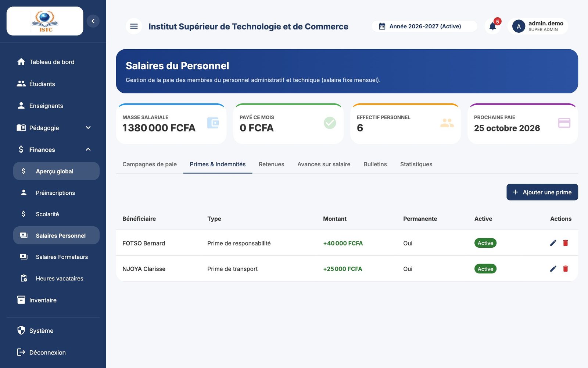The width and height of the screenshot is (588, 368).
Task: Click the card icon in Prochaine Paie card
Action: [x=564, y=123]
